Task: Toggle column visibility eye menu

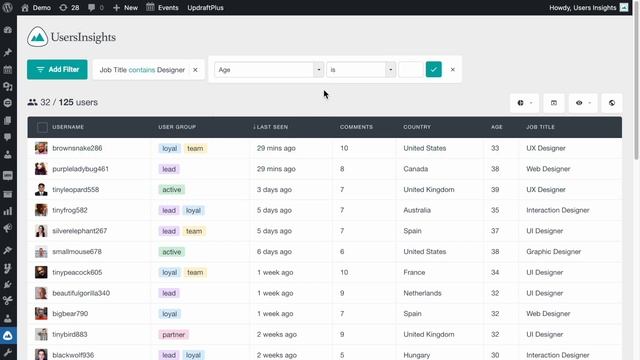Action: [583, 103]
